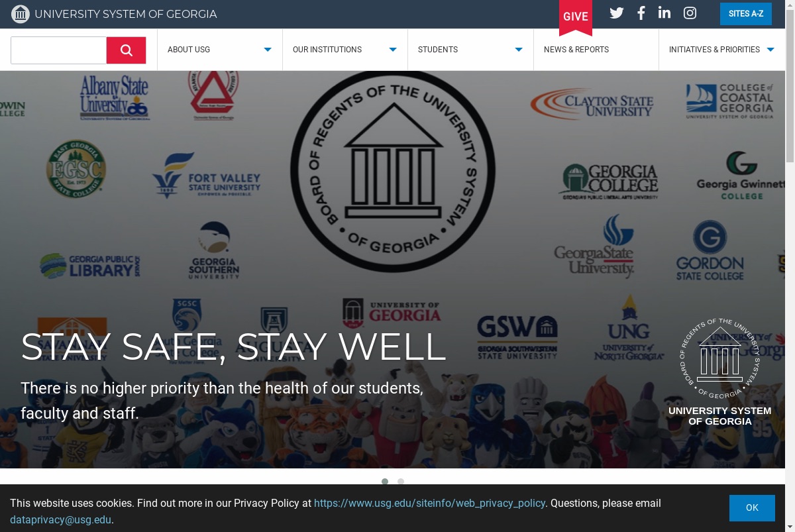The width and height of the screenshot is (795, 532).
Task: Click inside the search text field
Action: 59,50
